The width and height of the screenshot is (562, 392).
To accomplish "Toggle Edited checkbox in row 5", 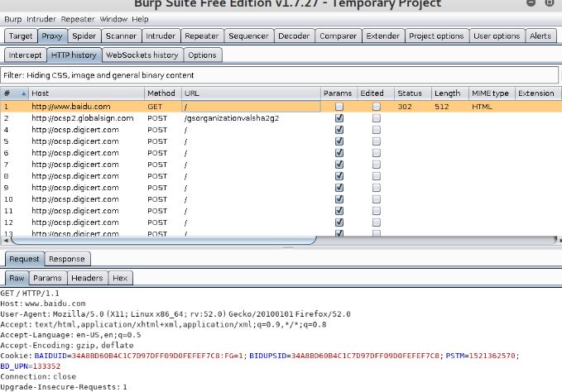I will pyautogui.click(x=377, y=141).
